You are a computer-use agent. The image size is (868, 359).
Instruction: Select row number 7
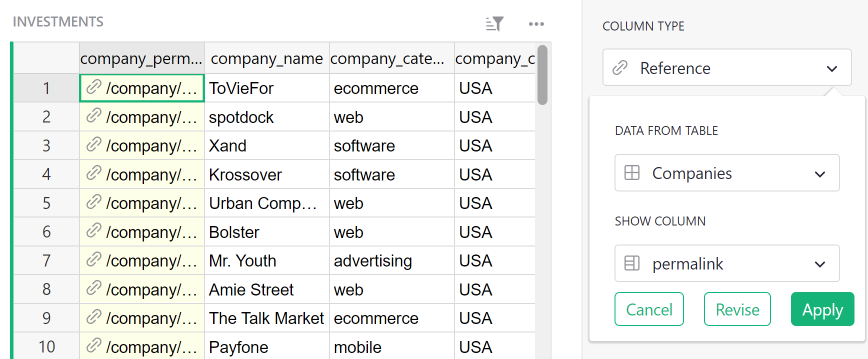coord(46,260)
